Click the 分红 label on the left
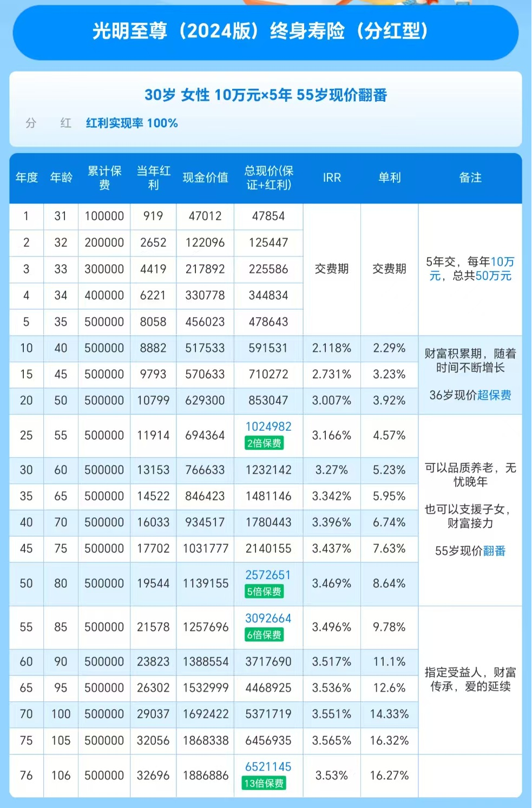Image resolution: width=532 pixels, height=808 pixels. (49, 123)
